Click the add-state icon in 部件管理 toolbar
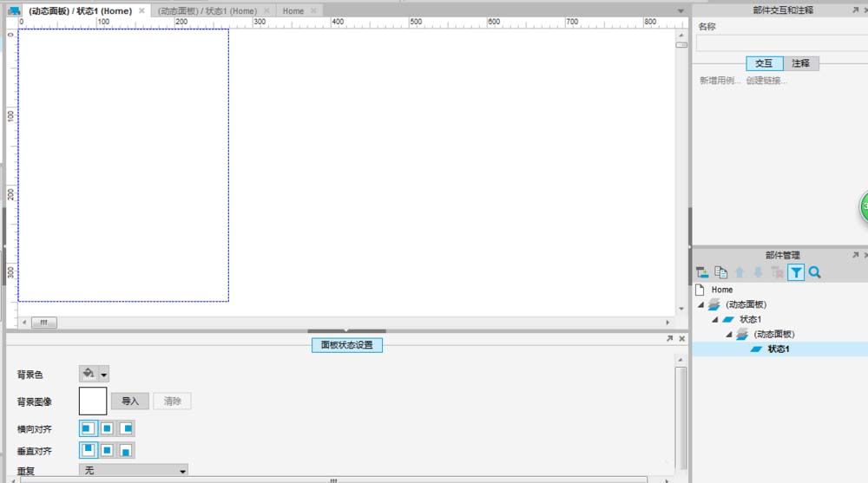Viewport: 868px width, 483px height. tap(702, 272)
